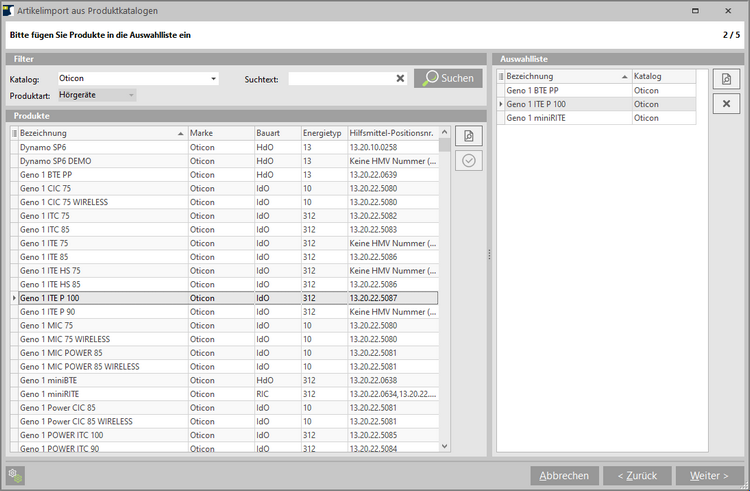Select Dynamo SP6 product row

(224, 147)
